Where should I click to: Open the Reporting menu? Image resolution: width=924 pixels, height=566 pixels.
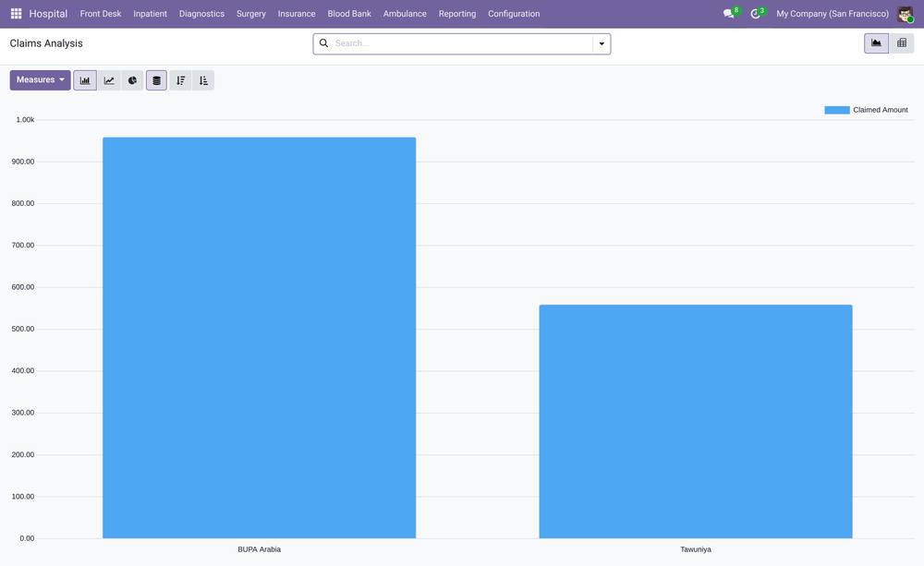[x=457, y=14]
